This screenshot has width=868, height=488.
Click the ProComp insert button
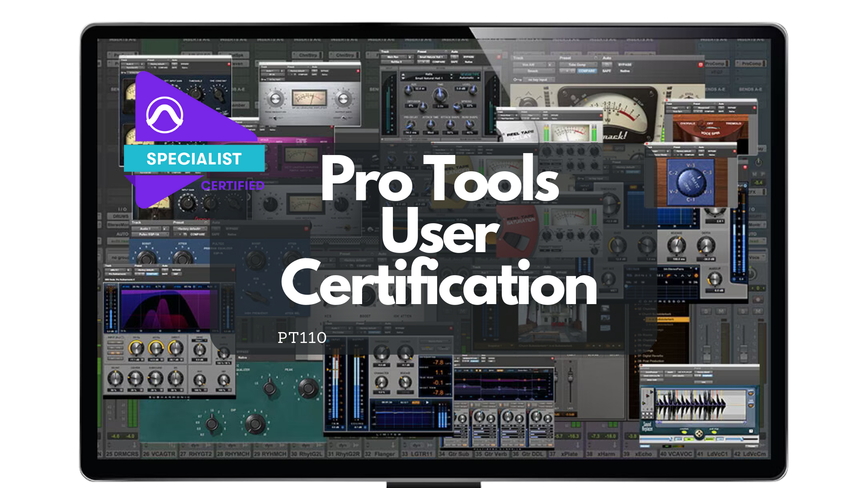point(750,64)
